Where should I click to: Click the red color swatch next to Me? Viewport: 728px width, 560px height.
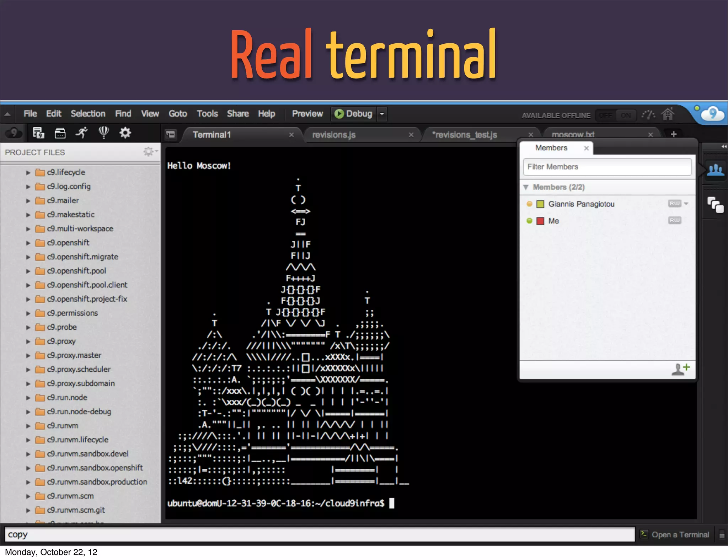point(540,221)
